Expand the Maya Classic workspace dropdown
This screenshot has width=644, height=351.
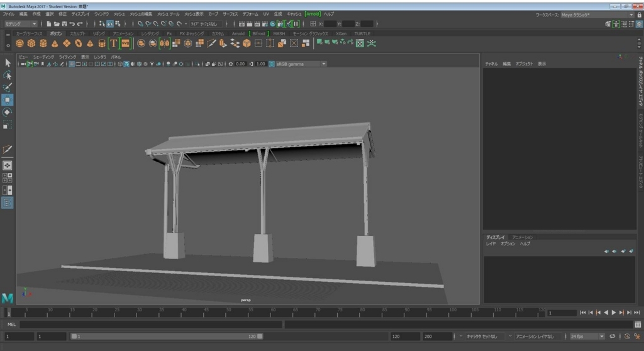pos(597,15)
